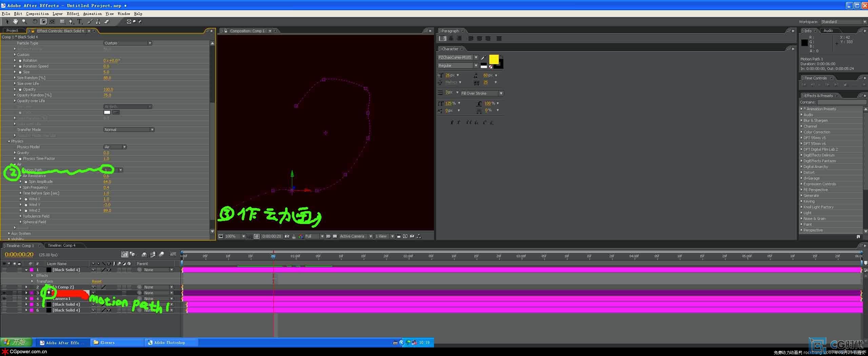Viewport: 868px width, 356px height.
Task: Open Active Camera view dropdown
Action: click(x=356, y=236)
